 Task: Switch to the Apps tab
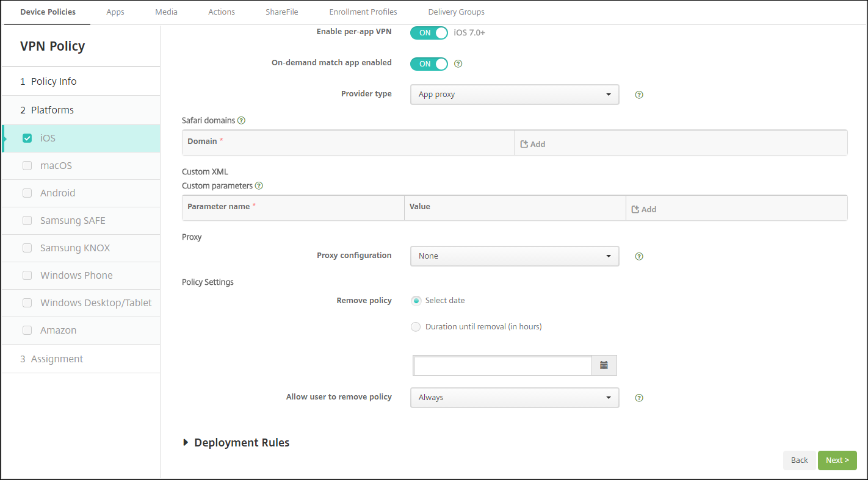[x=115, y=12]
